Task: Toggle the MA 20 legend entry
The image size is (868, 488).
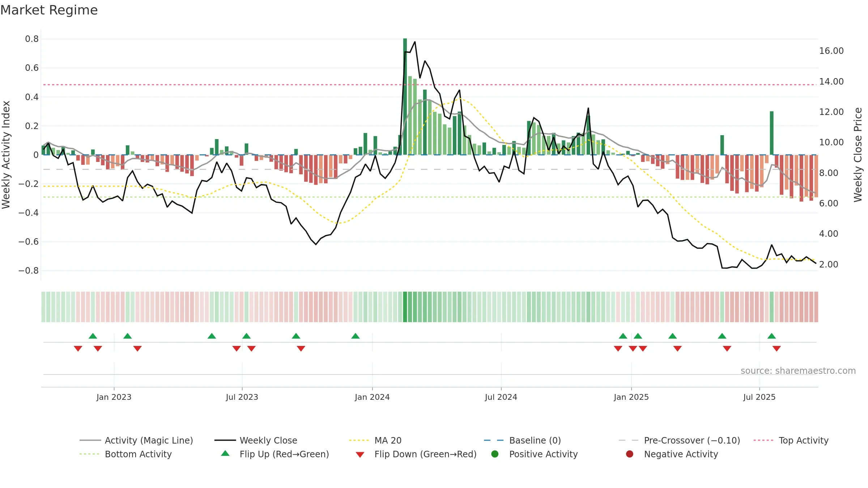Action: [x=375, y=440]
